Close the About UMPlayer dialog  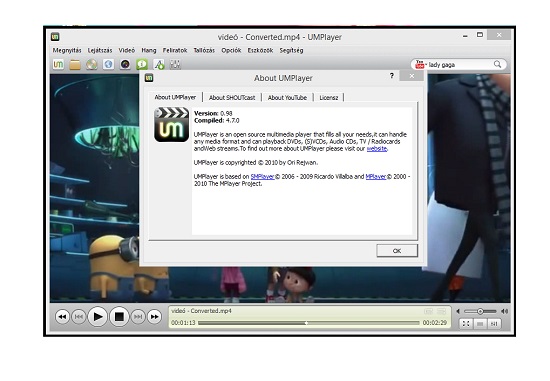tap(412, 76)
